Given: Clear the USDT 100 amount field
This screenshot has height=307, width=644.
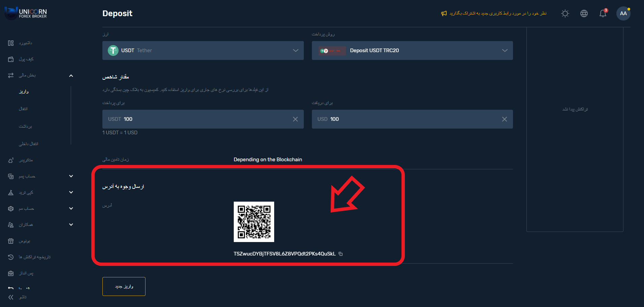Looking at the screenshot, I should coord(295,119).
